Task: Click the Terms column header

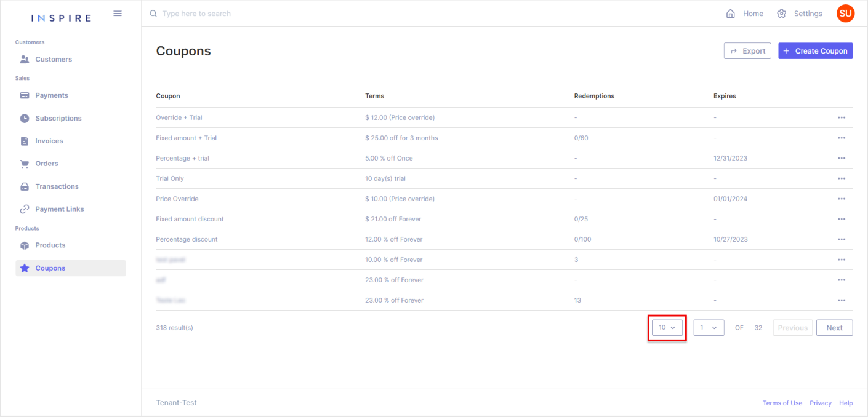Action: click(x=374, y=96)
